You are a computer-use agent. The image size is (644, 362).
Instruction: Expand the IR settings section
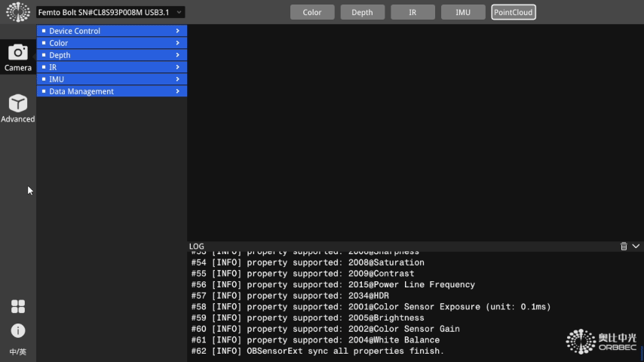(112, 67)
